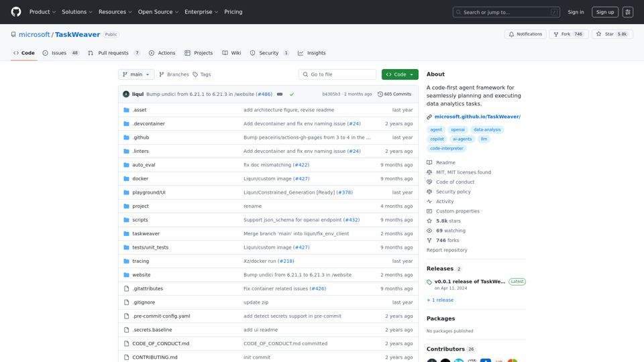This screenshot has width=644, height=362.
Task: Expand commit message ellipsis button
Action: click(x=280, y=95)
